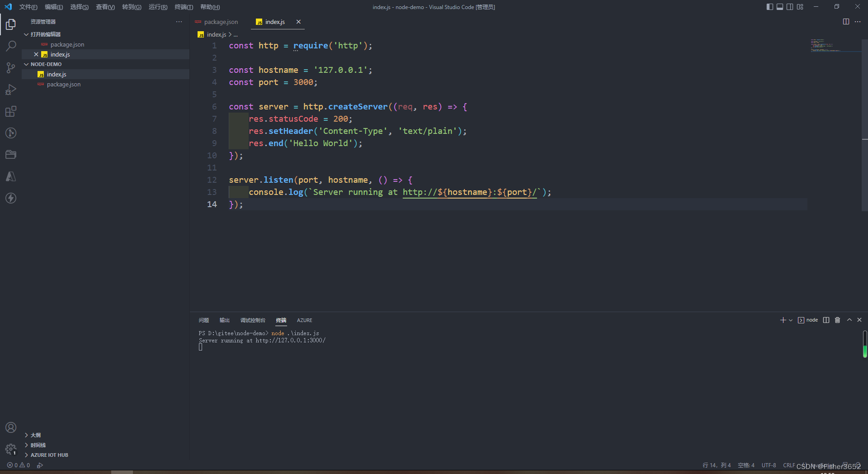This screenshot has width=868, height=474.
Task: Open the Terminal menu
Action: point(184,7)
